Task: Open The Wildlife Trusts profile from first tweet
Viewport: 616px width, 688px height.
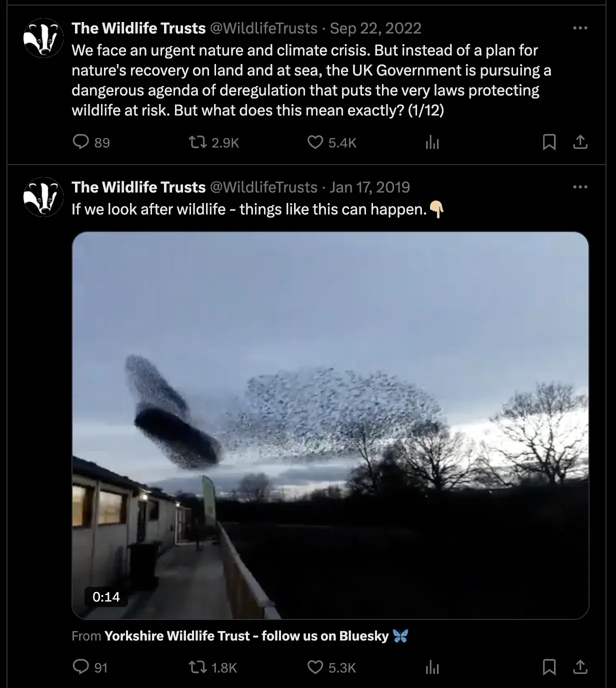Action: 138,28
